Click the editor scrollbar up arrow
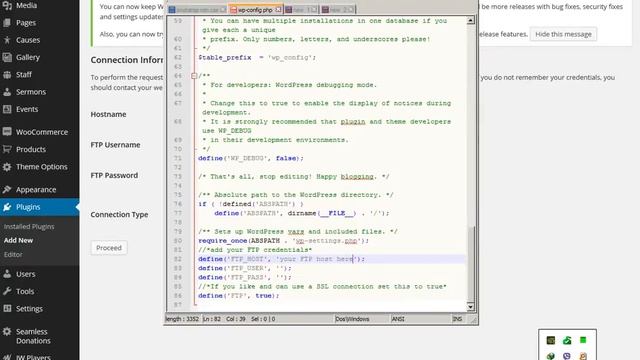 (471, 20)
